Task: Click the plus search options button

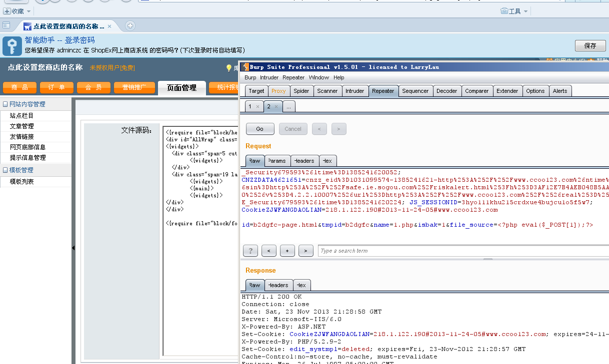Action: [287, 251]
